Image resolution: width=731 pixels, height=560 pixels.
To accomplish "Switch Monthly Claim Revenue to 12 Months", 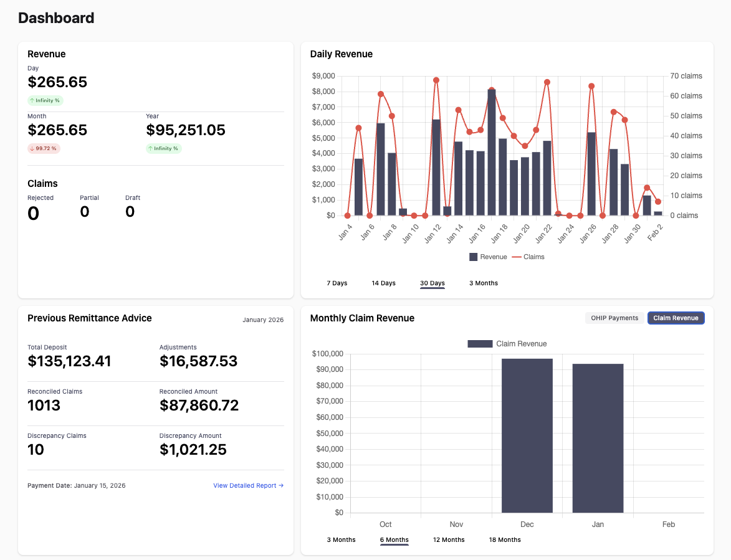I will pos(449,539).
